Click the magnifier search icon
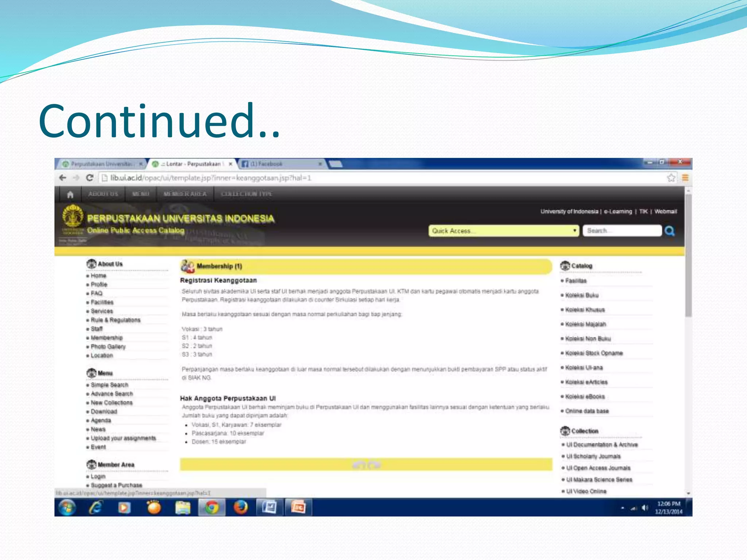 [670, 231]
